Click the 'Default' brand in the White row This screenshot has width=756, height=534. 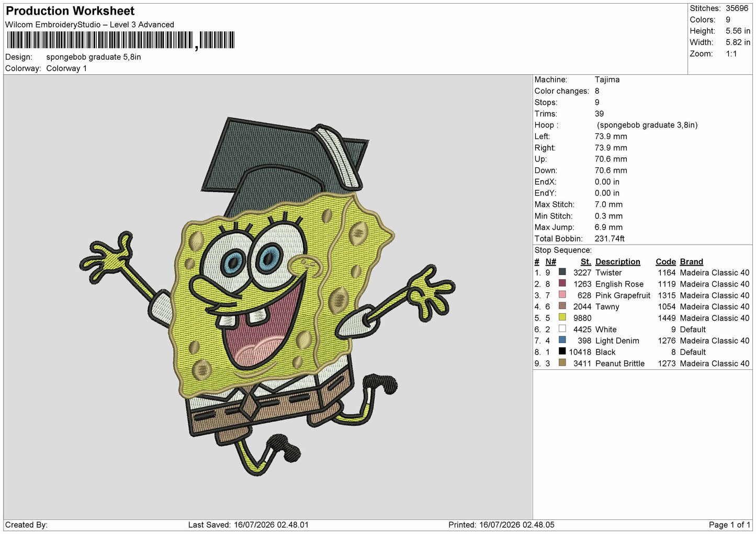pos(693,330)
